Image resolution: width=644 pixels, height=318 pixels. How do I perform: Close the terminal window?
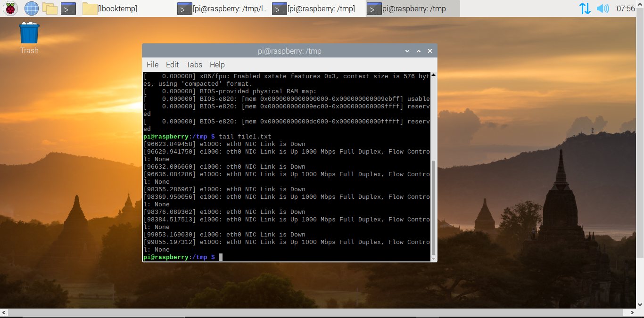(x=430, y=51)
